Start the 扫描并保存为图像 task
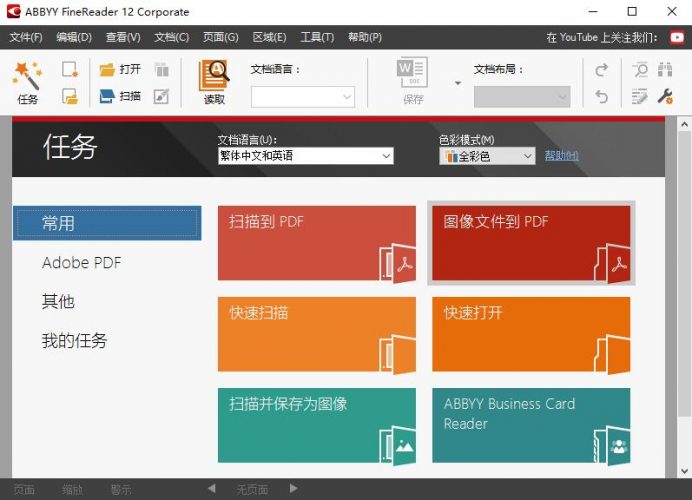The height and width of the screenshot is (500, 692). tap(317, 425)
